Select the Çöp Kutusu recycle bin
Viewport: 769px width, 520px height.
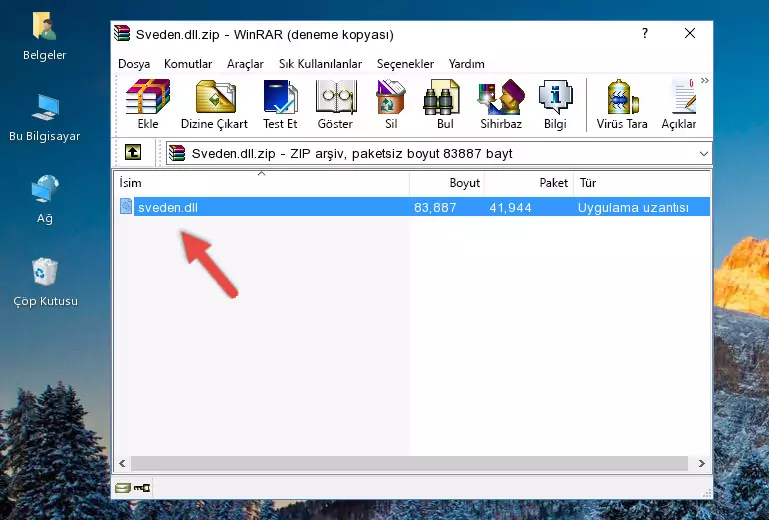tap(45, 283)
